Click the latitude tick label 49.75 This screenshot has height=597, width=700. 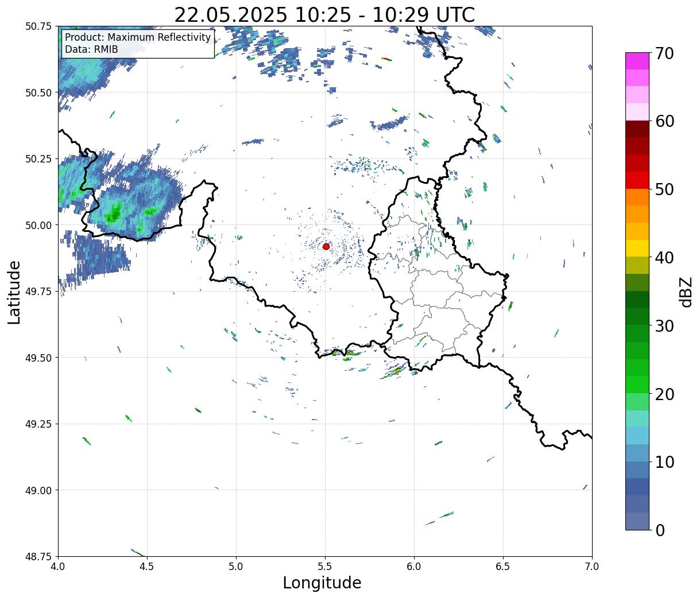pos(38,292)
